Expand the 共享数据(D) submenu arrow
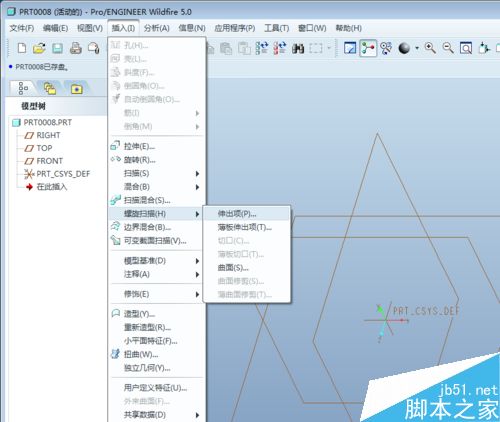 point(197,415)
